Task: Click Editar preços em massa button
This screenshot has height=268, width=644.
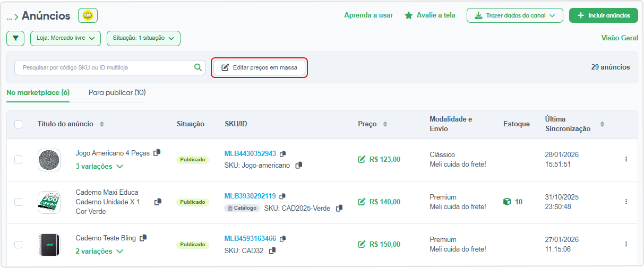Action: [x=260, y=67]
